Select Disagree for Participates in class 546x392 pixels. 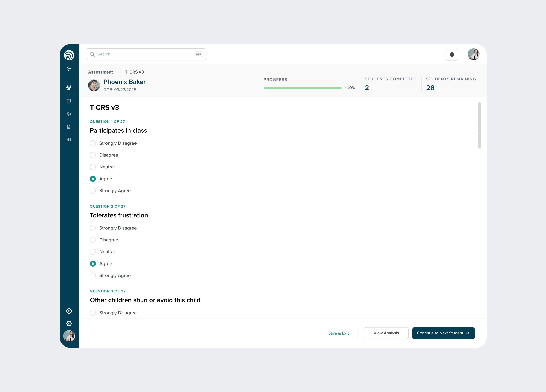(x=93, y=155)
